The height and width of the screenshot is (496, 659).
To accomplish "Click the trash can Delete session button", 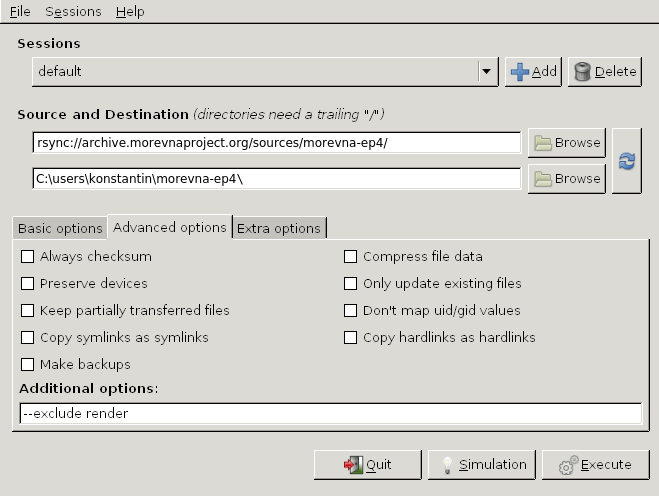I will 605,72.
